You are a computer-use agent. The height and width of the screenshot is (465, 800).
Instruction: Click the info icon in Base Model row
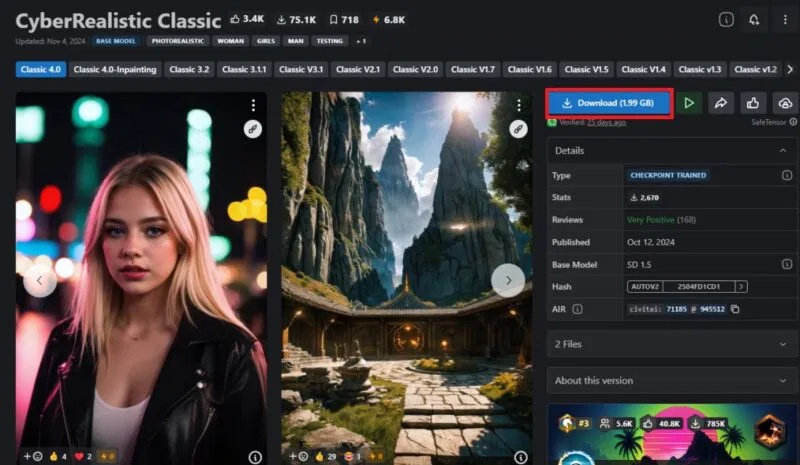pos(786,264)
